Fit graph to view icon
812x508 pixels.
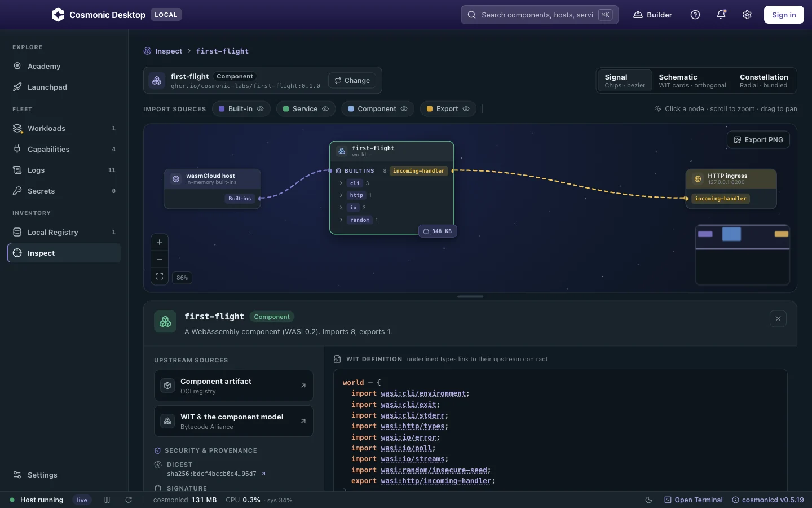pyautogui.click(x=160, y=277)
